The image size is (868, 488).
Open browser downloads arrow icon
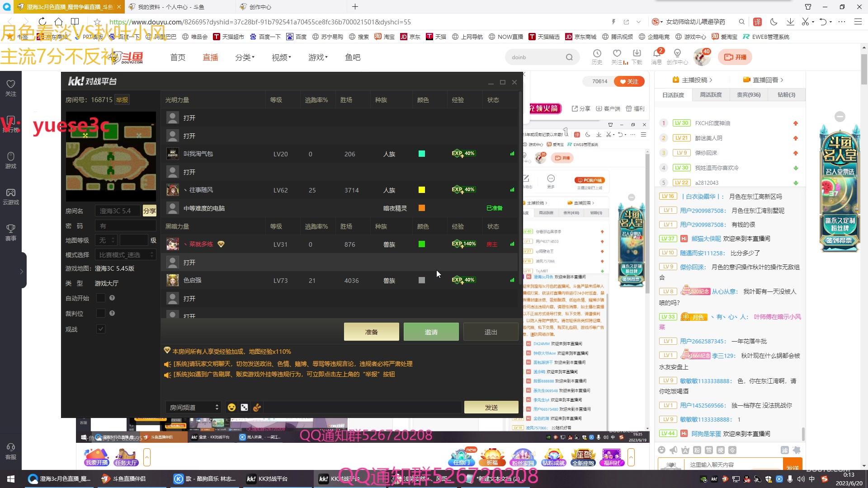[x=790, y=22]
